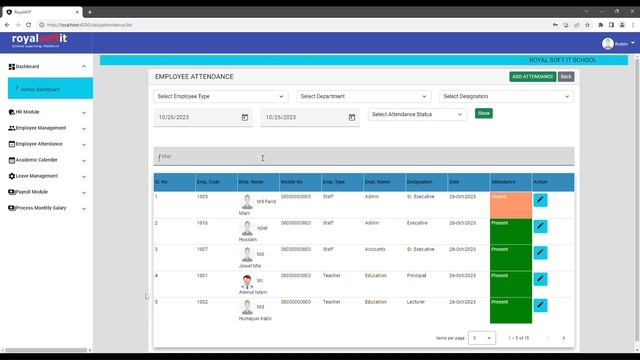
Task: Open the browser side panel icon
Action: [611, 25]
